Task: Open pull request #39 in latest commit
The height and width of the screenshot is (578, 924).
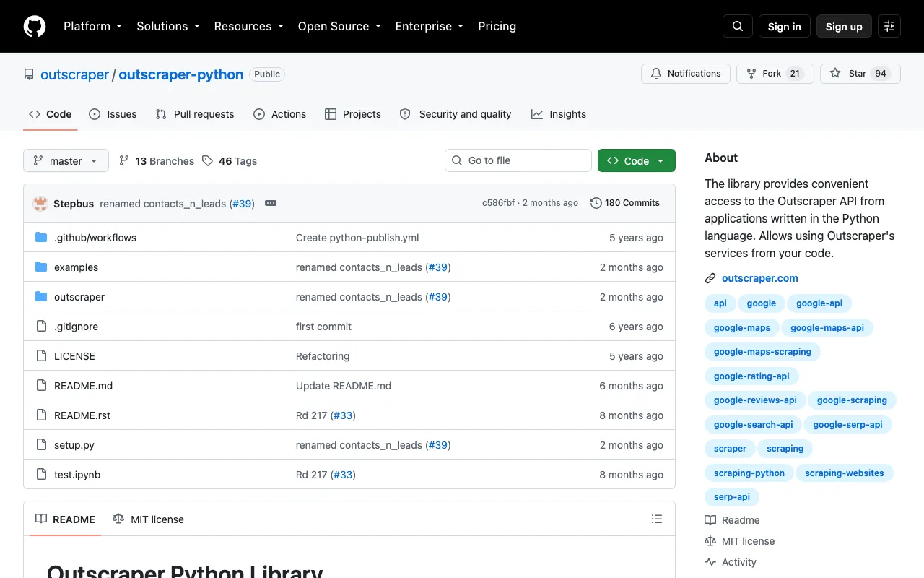Action: click(243, 204)
